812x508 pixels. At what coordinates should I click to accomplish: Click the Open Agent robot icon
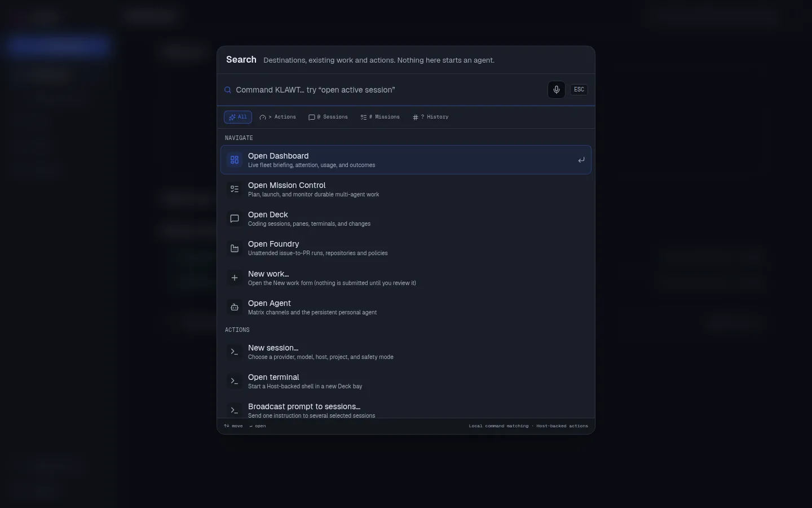[x=235, y=307]
